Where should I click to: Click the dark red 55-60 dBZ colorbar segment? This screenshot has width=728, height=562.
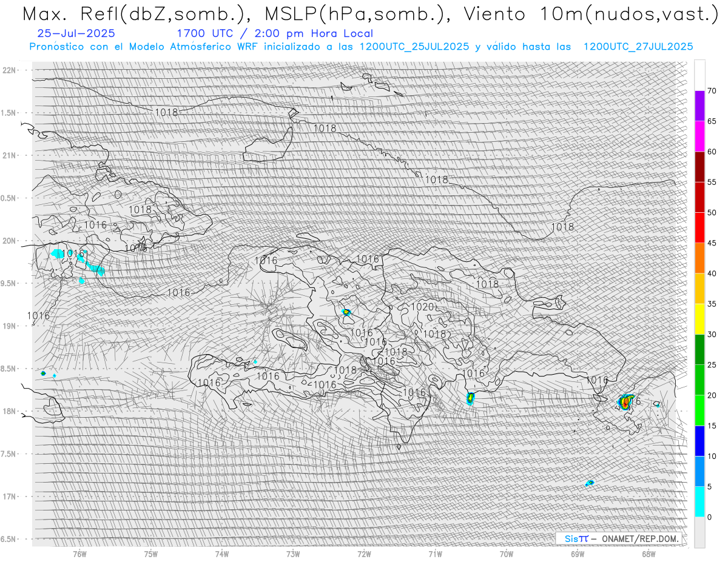699,167
